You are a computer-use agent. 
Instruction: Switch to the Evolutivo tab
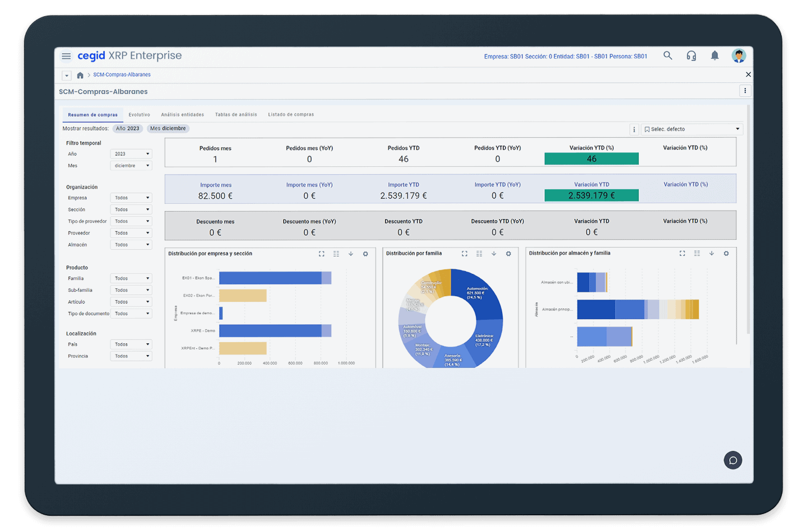139,115
